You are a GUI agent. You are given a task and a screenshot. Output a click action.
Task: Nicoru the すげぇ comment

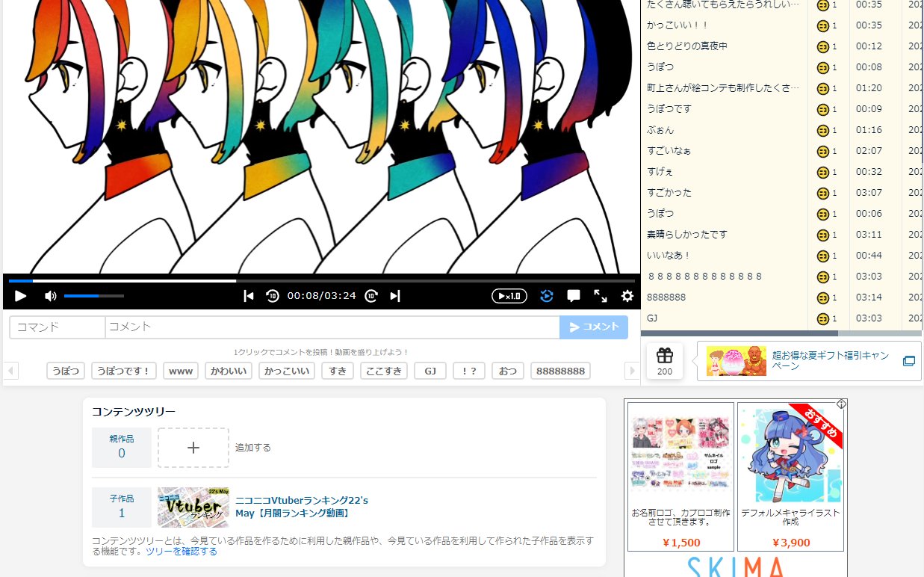coord(822,172)
